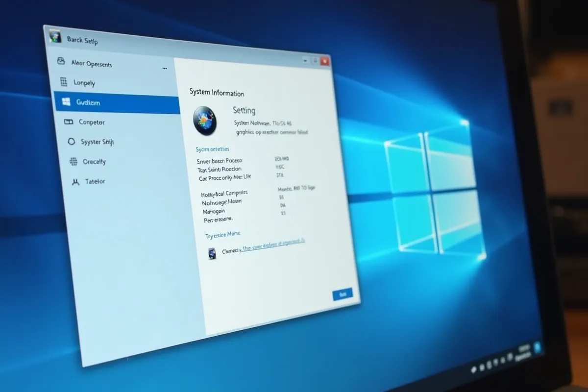
Task: Click the Tatelor sidebar icon
Action: click(75, 182)
